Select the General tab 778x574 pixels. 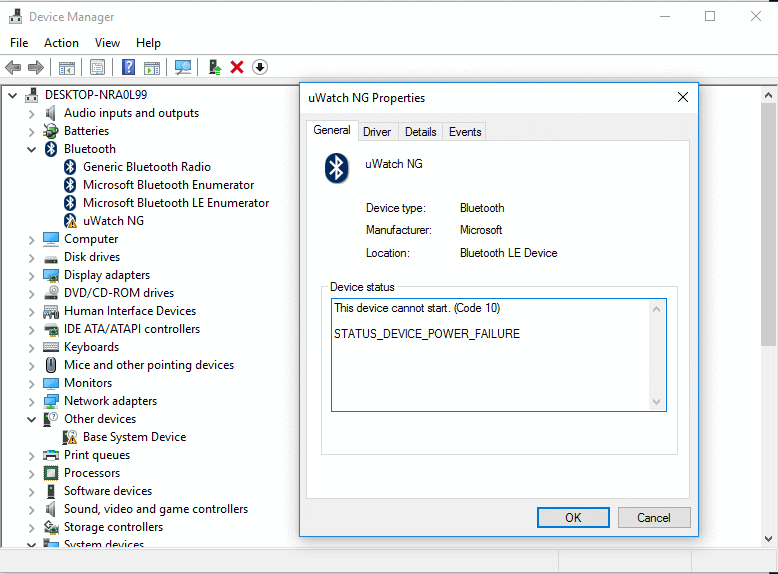click(x=332, y=130)
